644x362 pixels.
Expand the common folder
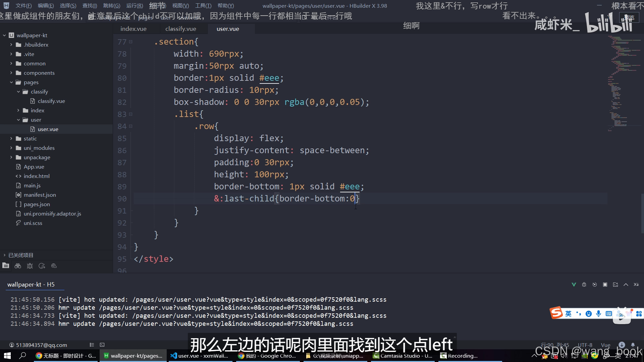[x=11, y=63]
